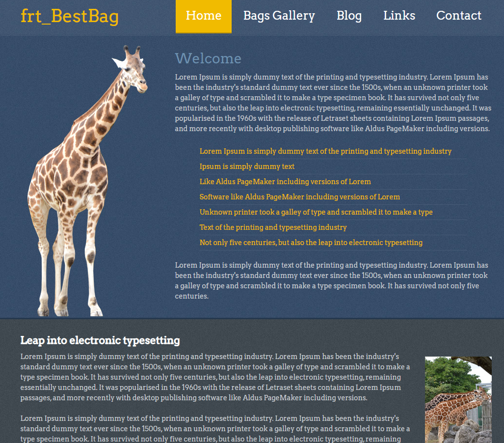
Task: Click the frt_BestBag site logo
Action: (69, 16)
